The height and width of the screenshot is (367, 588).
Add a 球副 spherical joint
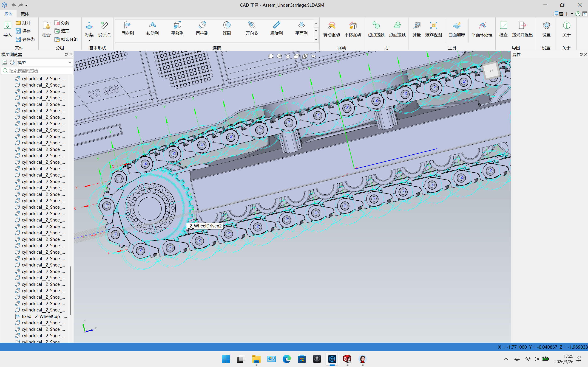(x=227, y=29)
